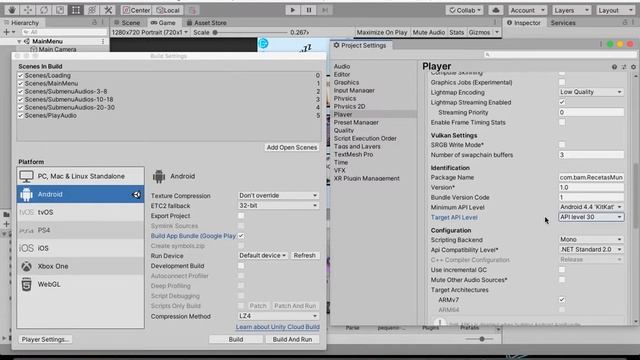Open Player Settings... button

(45, 339)
